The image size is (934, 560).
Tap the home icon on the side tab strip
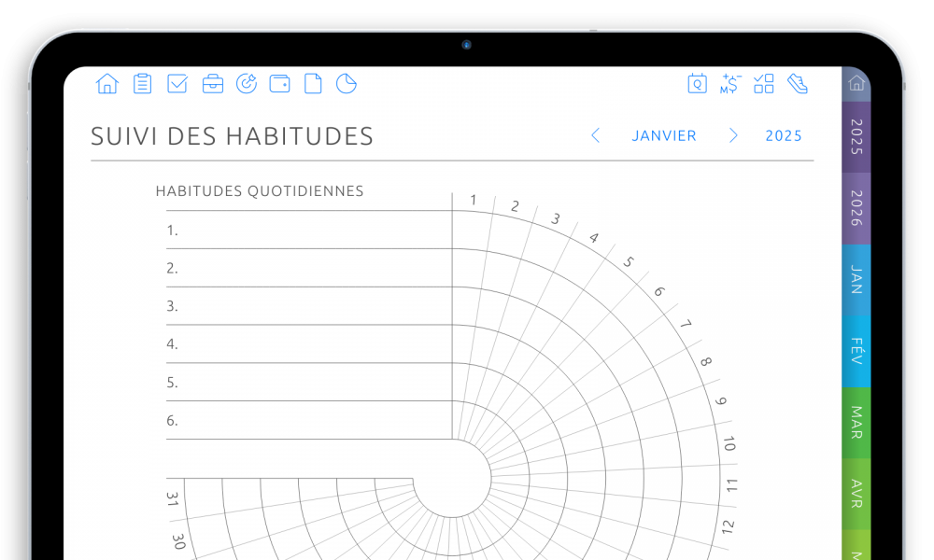point(856,83)
